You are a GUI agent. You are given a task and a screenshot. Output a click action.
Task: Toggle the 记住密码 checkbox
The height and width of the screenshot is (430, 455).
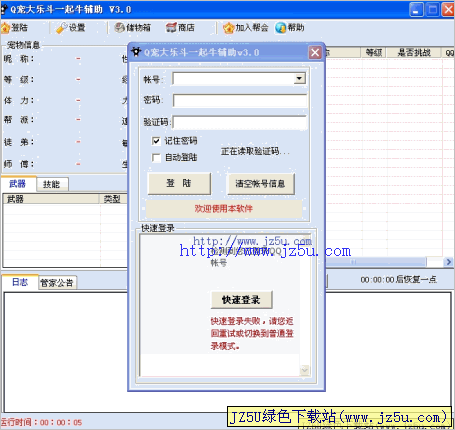[x=156, y=141]
